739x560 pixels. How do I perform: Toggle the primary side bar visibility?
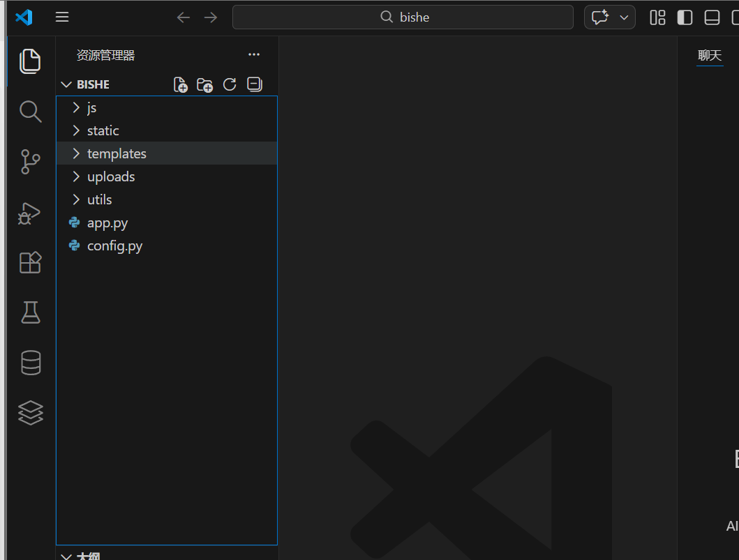coord(685,17)
